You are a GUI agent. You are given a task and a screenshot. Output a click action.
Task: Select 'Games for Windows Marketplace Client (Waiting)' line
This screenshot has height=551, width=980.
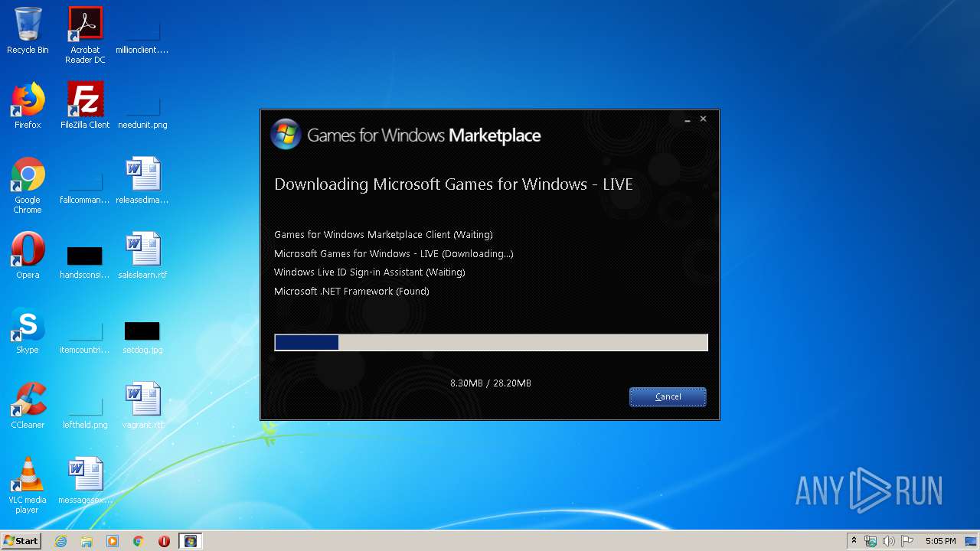coord(384,235)
